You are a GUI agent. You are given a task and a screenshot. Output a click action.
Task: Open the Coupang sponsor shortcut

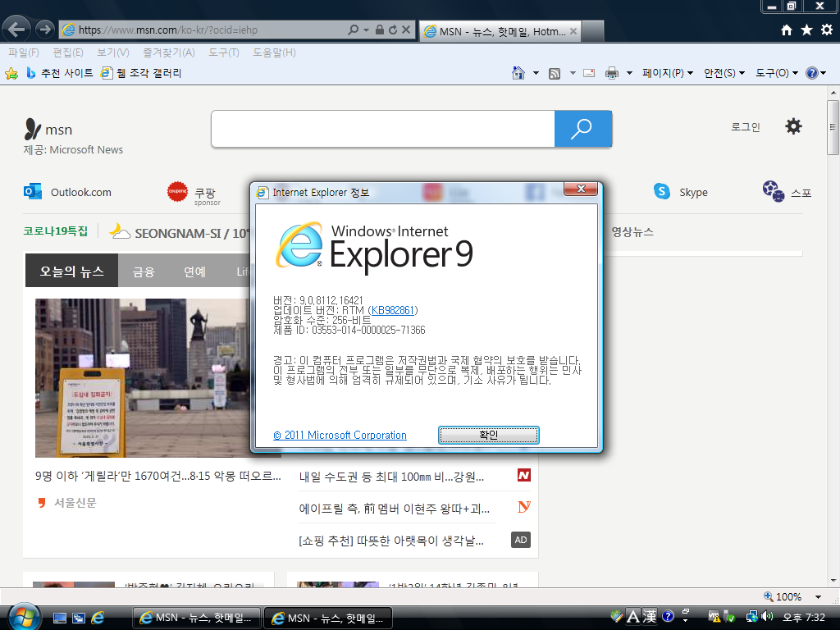point(194,194)
